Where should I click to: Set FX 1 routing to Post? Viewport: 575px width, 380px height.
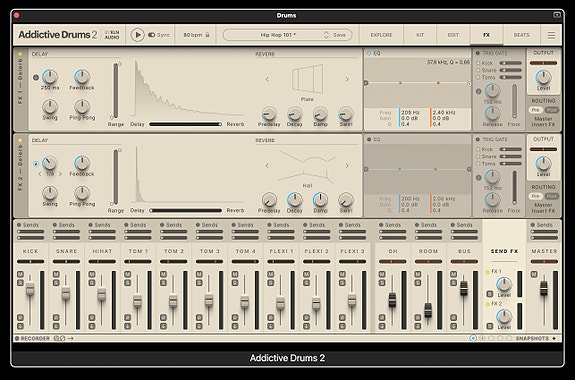552,110
